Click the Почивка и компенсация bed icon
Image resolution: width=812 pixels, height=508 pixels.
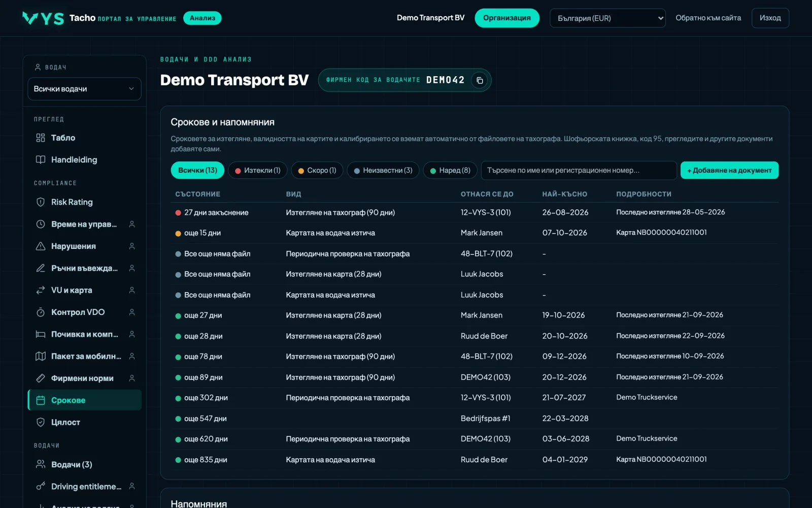(41, 334)
